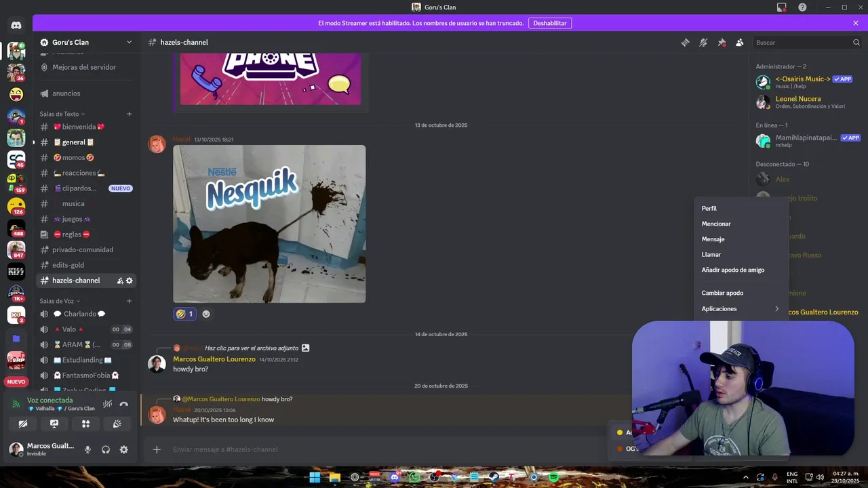
Task: Open the Threads icon in channel header
Action: 686,42
